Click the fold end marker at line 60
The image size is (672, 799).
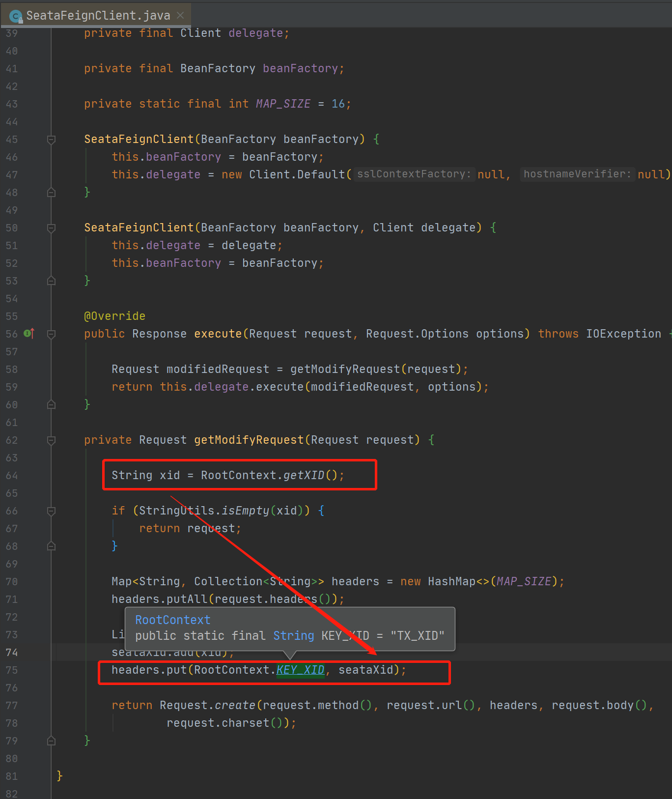pyautogui.click(x=51, y=404)
